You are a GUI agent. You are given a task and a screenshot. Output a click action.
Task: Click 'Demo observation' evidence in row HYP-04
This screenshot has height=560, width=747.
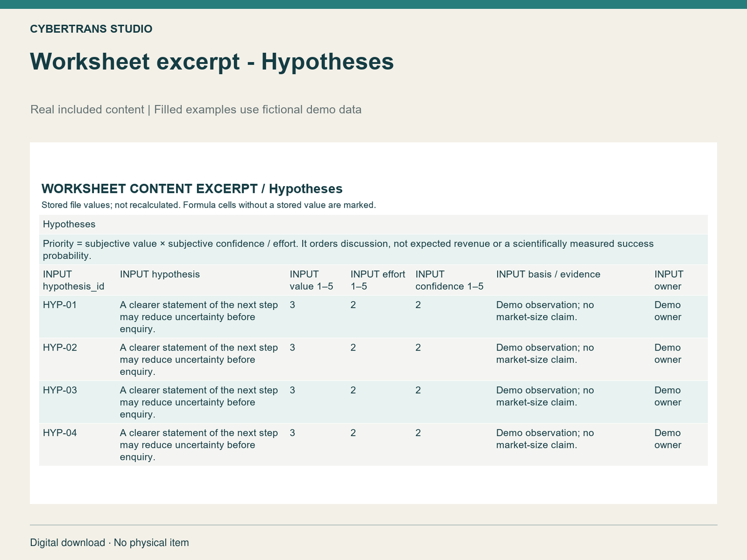(x=545, y=439)
